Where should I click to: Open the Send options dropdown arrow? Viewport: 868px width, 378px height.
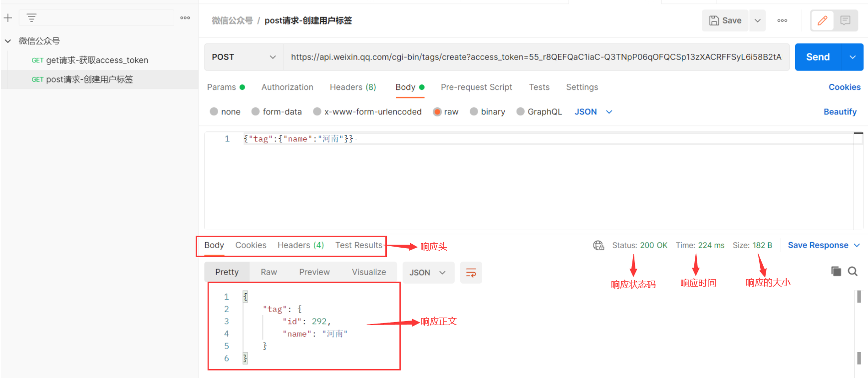tap(853, 57)
